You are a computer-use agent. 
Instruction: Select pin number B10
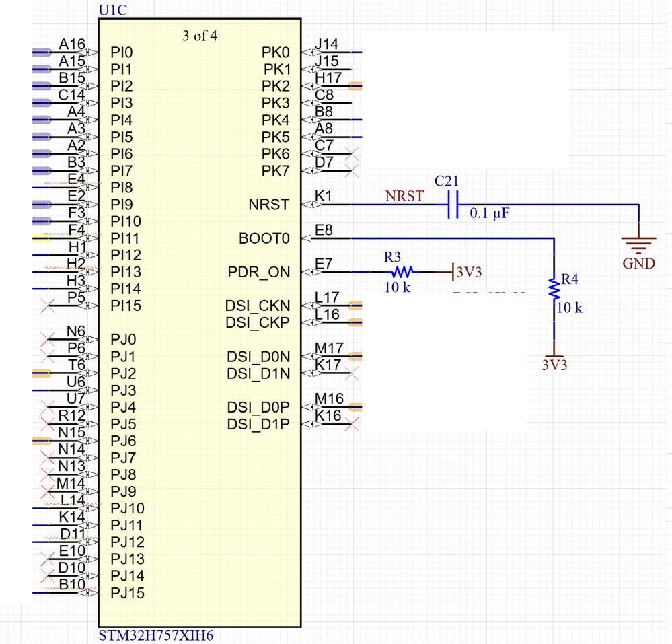tap(72, 584)
